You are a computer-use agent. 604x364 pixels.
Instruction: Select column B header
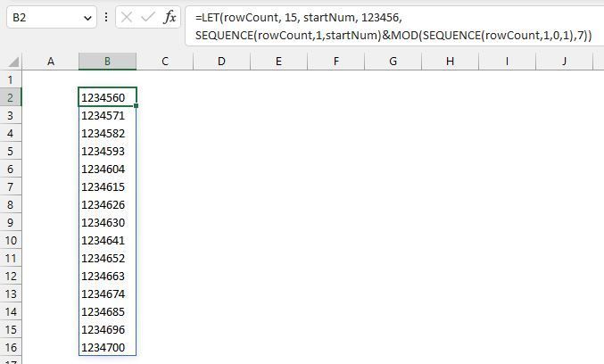point(107,62)
